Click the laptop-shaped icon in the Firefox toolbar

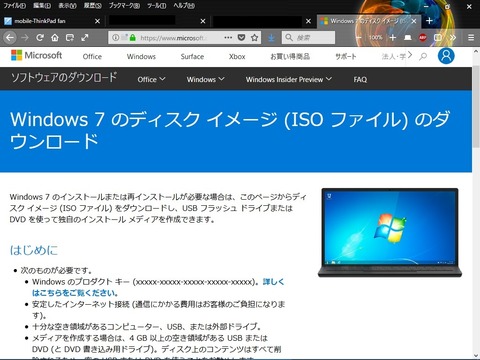point(408,38)
